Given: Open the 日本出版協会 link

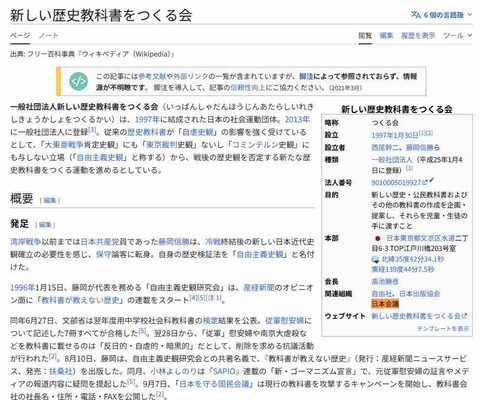Looking at the screenshot, I should click(x=420, y=294).
